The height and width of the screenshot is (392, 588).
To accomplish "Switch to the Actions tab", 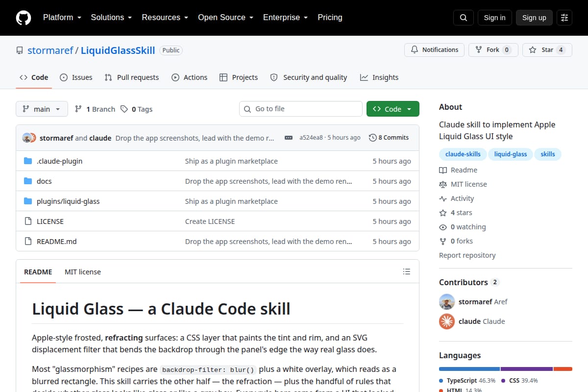I will tap(189, 77).
